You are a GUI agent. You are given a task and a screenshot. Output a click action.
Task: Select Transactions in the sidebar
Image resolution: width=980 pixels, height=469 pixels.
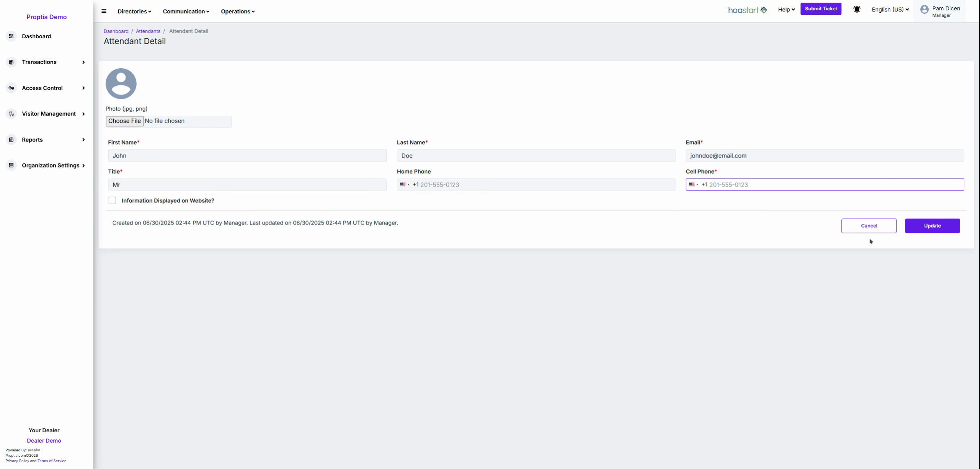pyautogui.click(x=39, y=62)
